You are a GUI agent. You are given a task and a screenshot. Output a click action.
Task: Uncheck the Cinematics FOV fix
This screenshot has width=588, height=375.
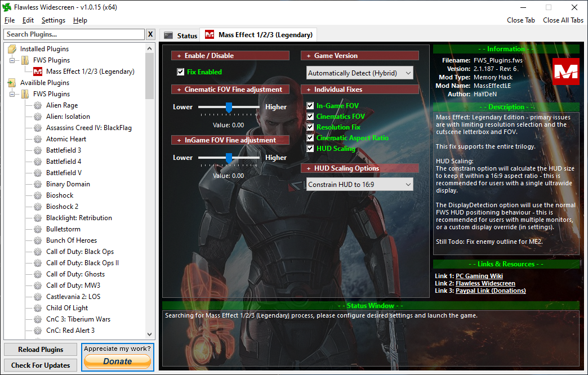310,116
